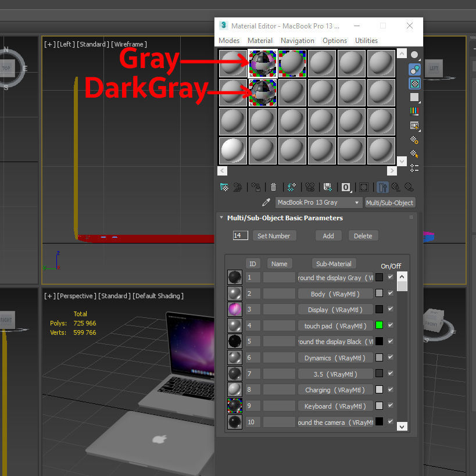Screen dimensions: 476x476
Task: Open [+] menu of the Perspective viewport
Action: pos(49,296)
